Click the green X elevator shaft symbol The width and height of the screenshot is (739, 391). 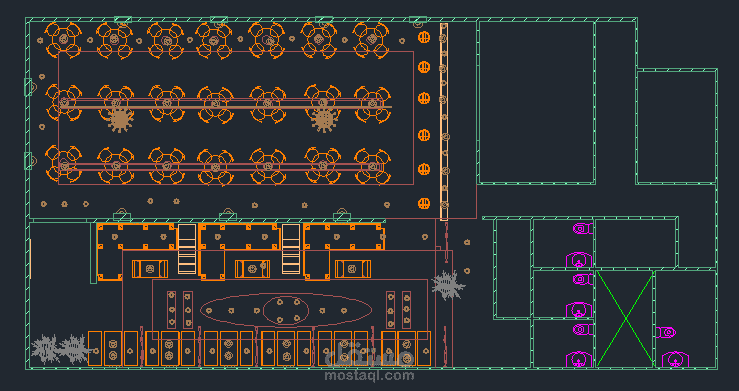tap(625, 318)
